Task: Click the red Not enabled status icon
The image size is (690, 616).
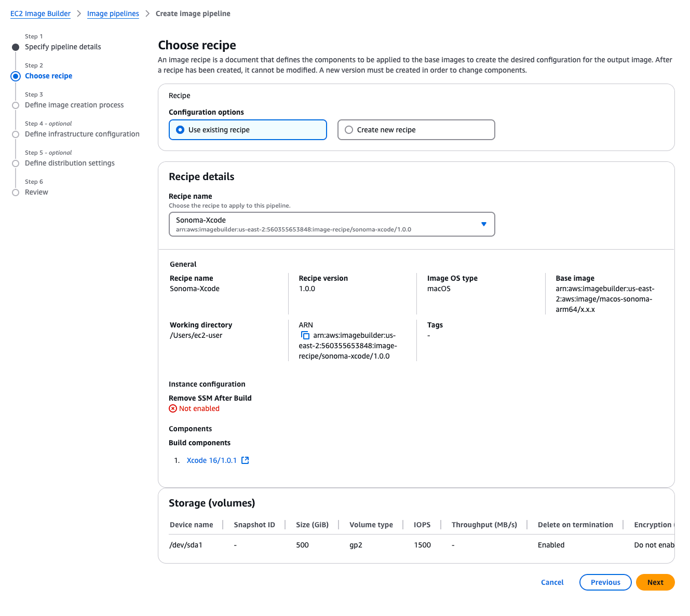Action: pyautogui.click(x=172, y=408)
